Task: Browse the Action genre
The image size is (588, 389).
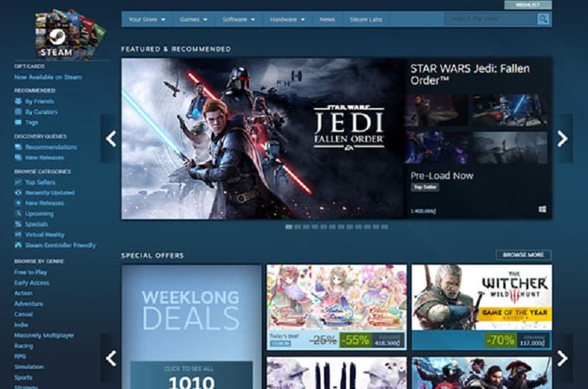Action: (24, 293)
